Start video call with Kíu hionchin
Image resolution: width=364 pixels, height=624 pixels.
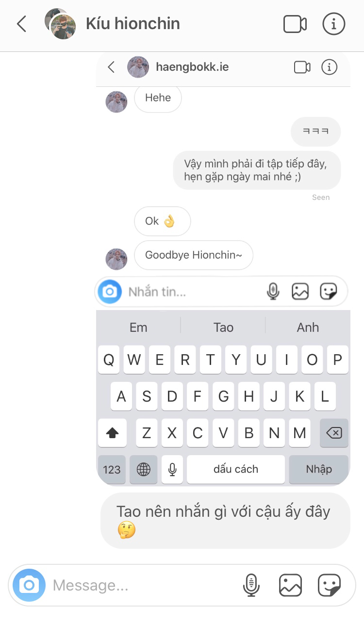(x=295, y=24)
